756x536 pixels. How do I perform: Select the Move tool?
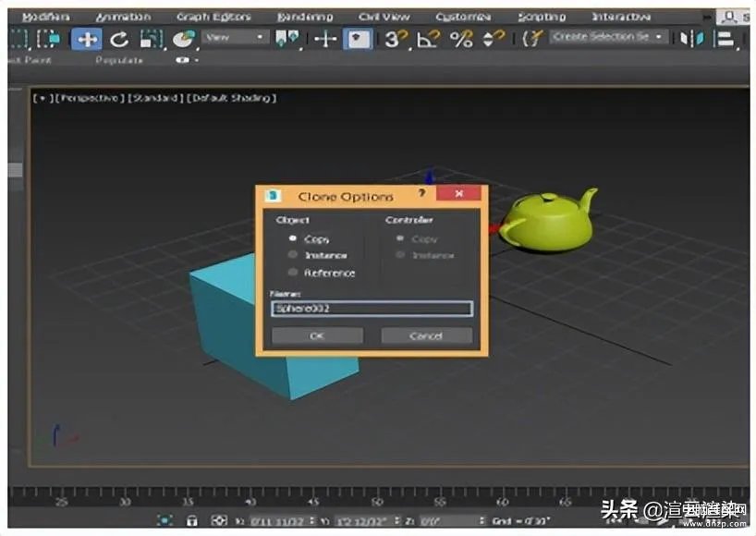pos(86,38)
